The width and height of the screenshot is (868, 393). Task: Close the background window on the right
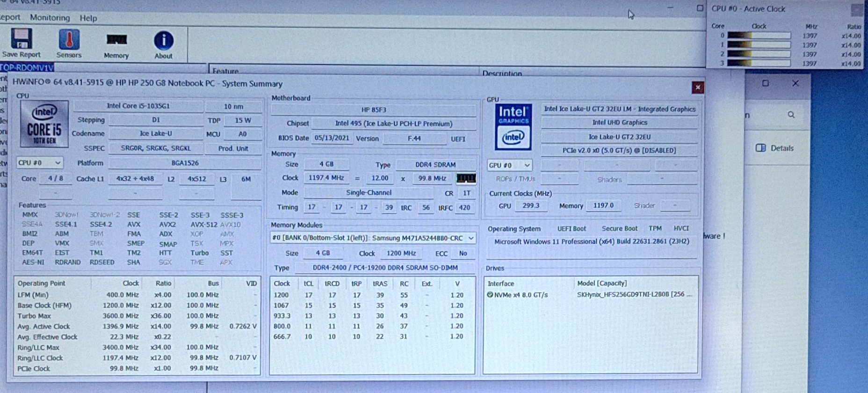(x=796, y=83)
